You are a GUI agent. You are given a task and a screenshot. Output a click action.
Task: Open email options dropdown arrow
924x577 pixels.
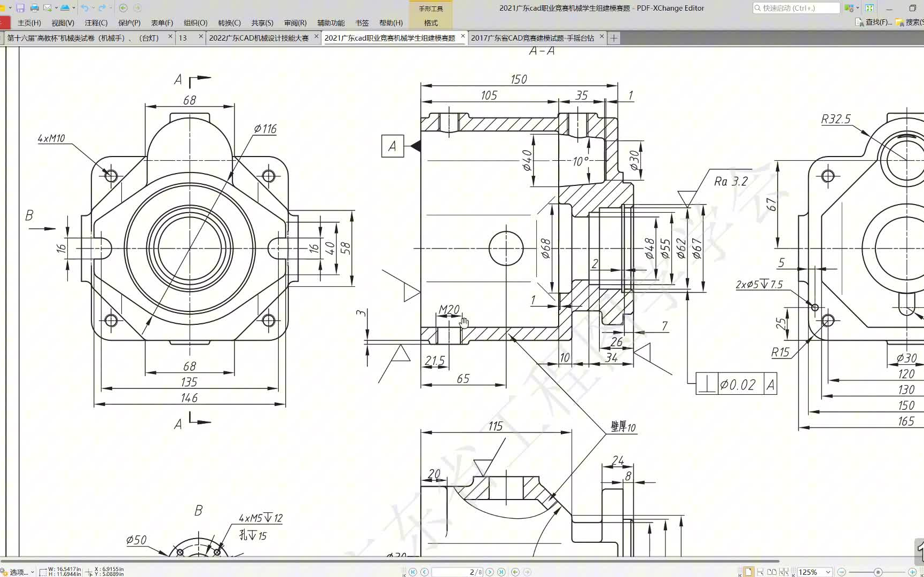[x=56, y=8]
